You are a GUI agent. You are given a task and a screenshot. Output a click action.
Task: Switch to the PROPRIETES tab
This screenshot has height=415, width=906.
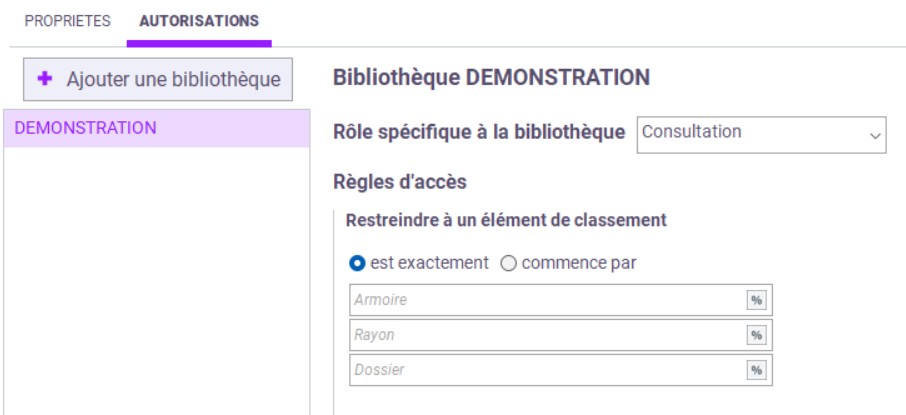click(67, 21)
